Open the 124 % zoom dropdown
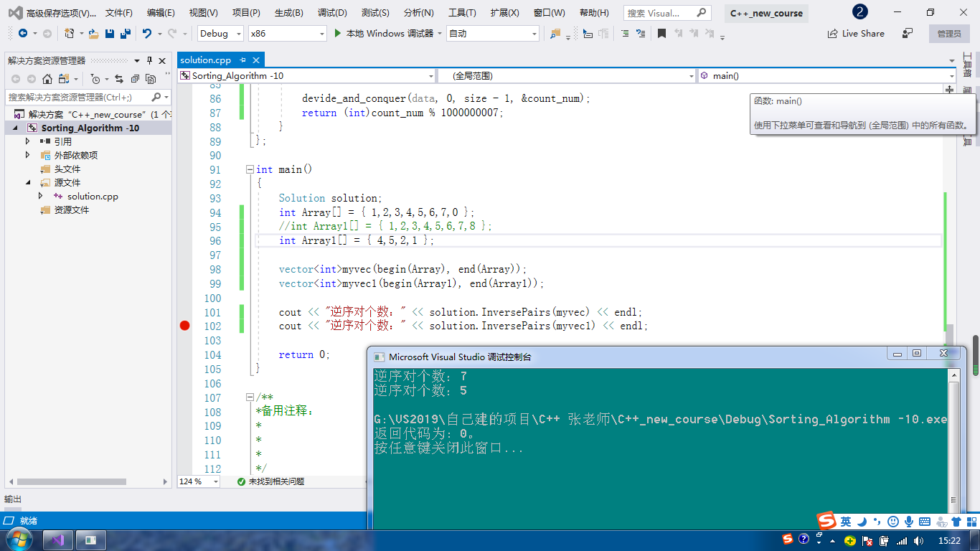The image size is (980, 551). (x=217, y=481)
